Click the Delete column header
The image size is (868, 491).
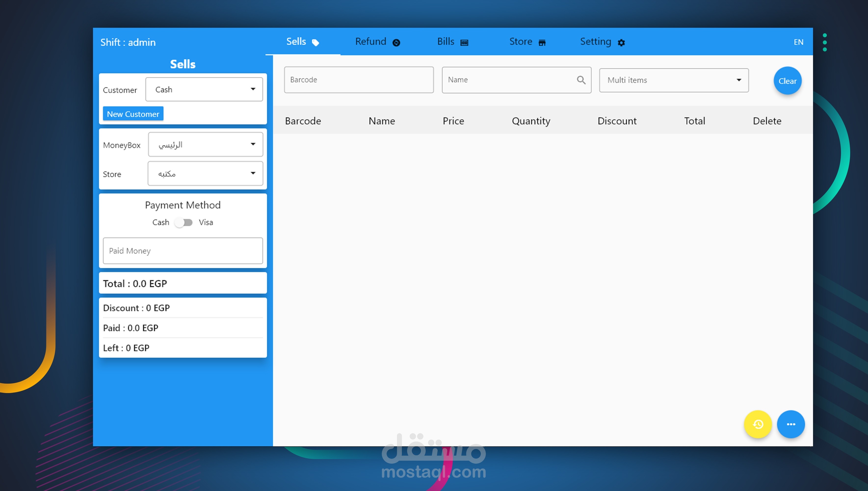click(767, 121)
